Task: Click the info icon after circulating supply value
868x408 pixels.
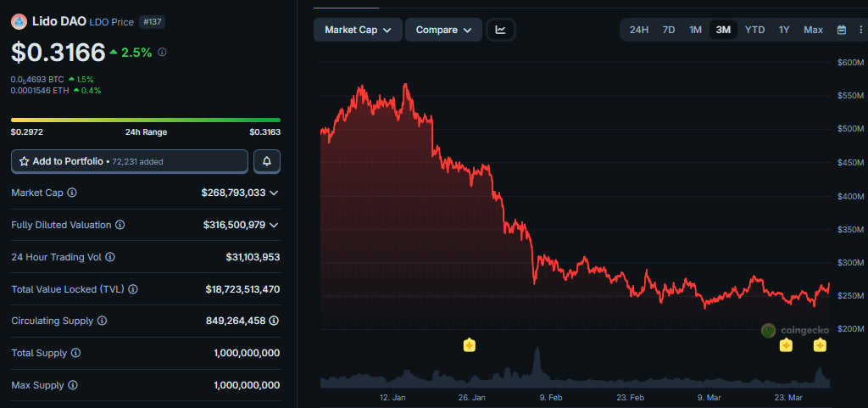Action: point(274,321)
